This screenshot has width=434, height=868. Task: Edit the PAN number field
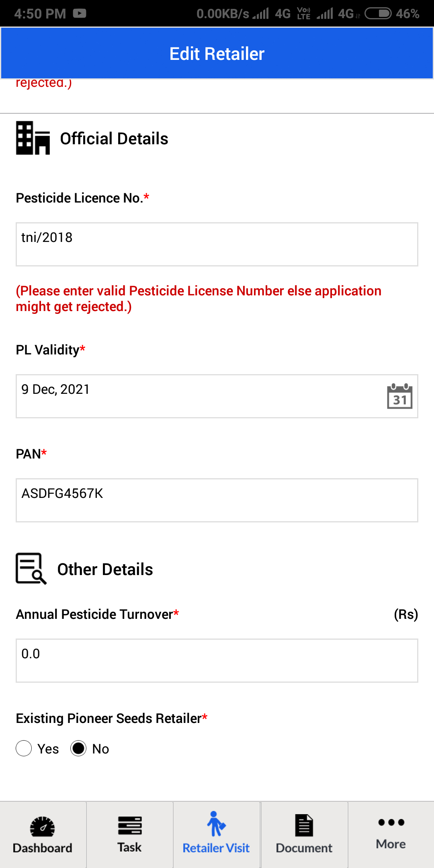coord(217,500)
